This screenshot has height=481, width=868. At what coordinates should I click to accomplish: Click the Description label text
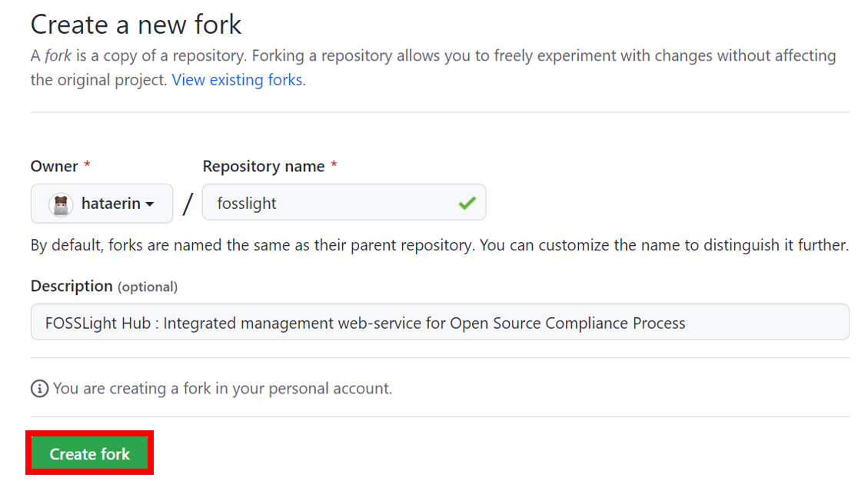(72, 287)
